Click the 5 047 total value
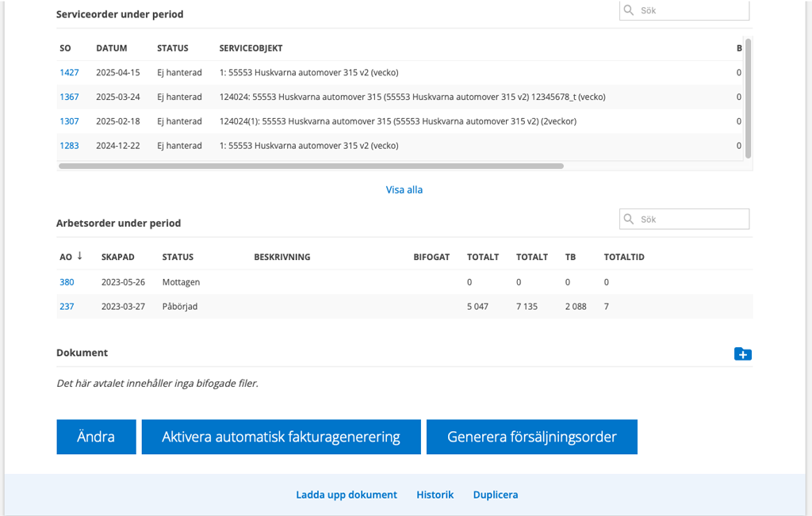812x516 pixels. tap(477, 307)
